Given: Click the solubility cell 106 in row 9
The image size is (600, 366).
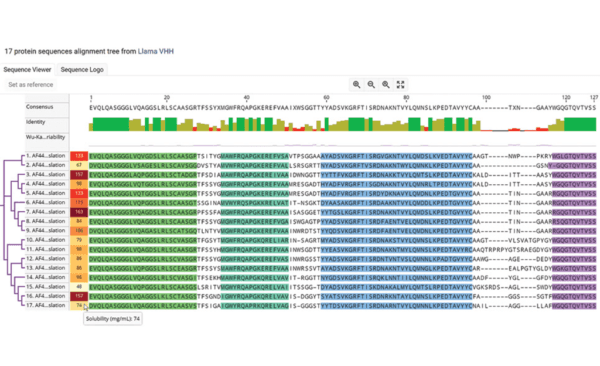Looking at the screenshot, I should click(x=79, y=230).
